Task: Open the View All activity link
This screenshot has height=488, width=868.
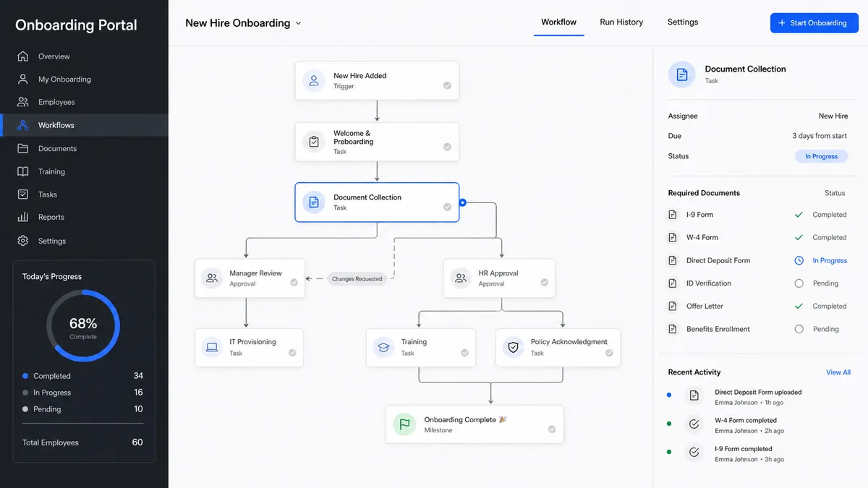Action: (838, 372)
